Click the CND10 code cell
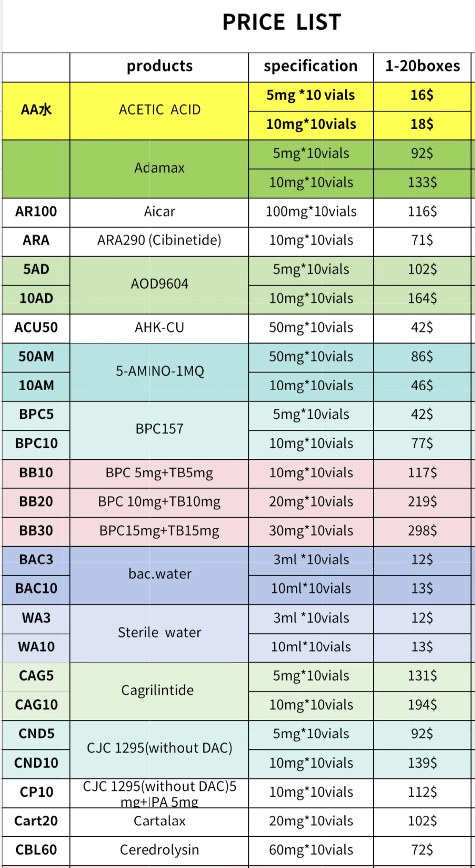Viewport: 475px width, 868px height. click(x=36, y=763)
